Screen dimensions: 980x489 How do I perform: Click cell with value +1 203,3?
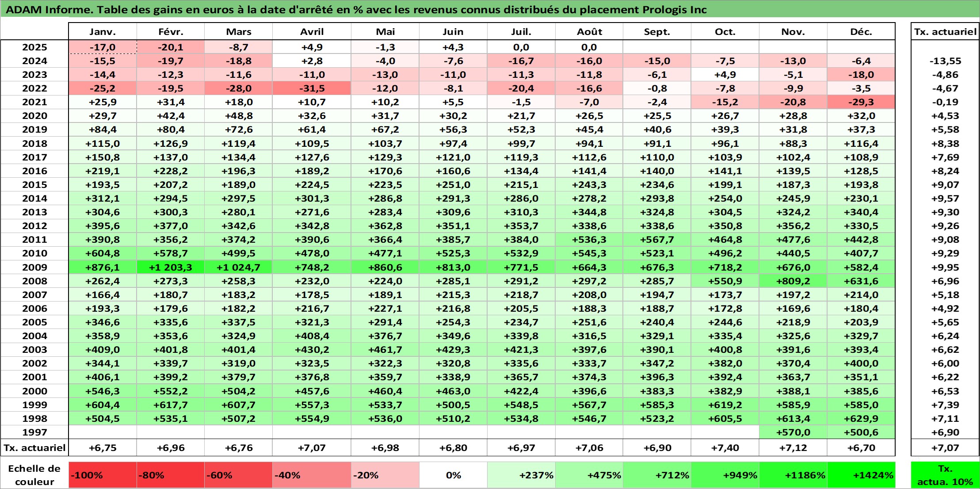[171, 267]
